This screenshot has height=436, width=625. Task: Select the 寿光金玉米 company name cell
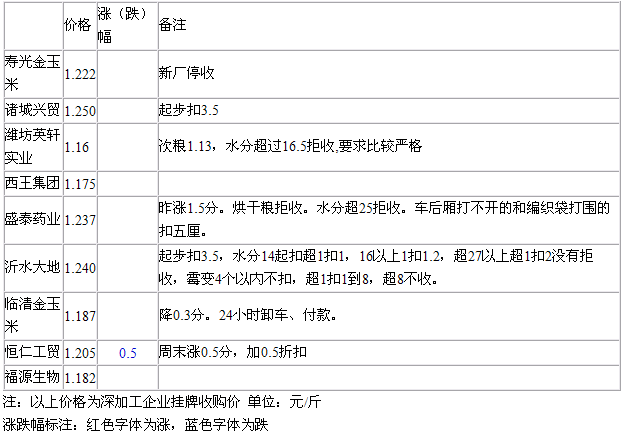[32, 73]
